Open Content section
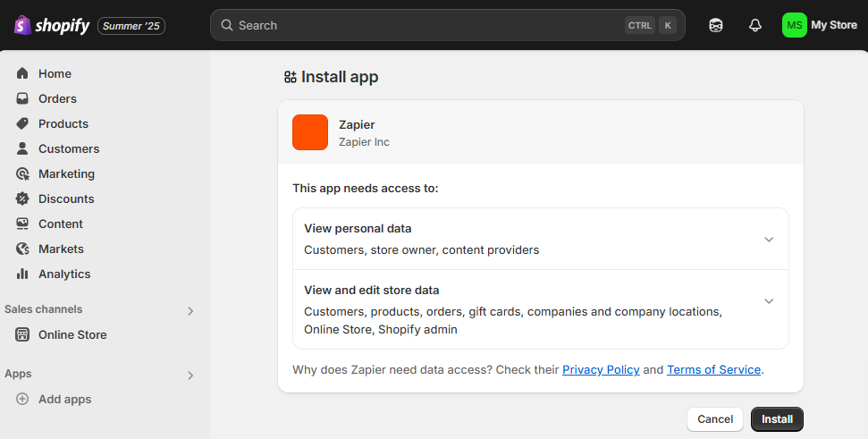This screenshot has height=439, width=868. [60, 224]
